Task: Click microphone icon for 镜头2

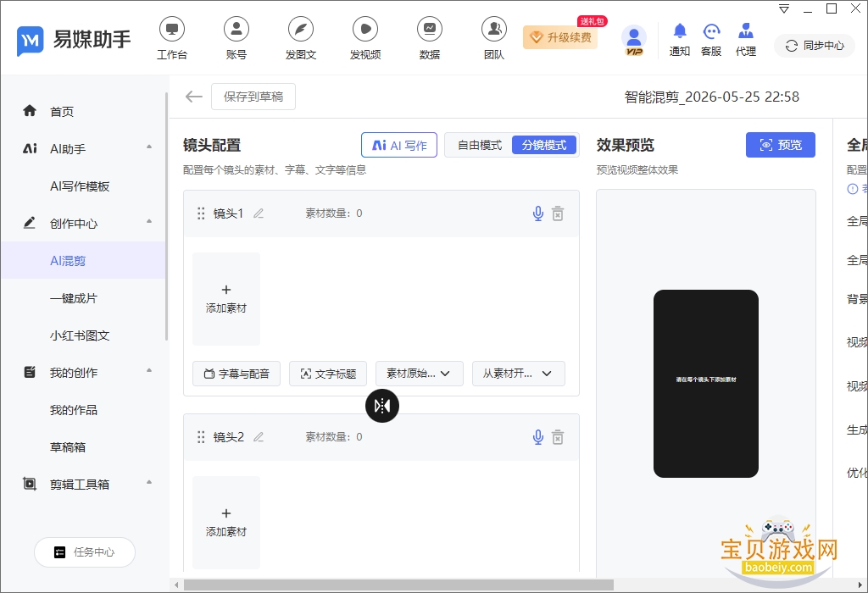Action: coord(537,437)
